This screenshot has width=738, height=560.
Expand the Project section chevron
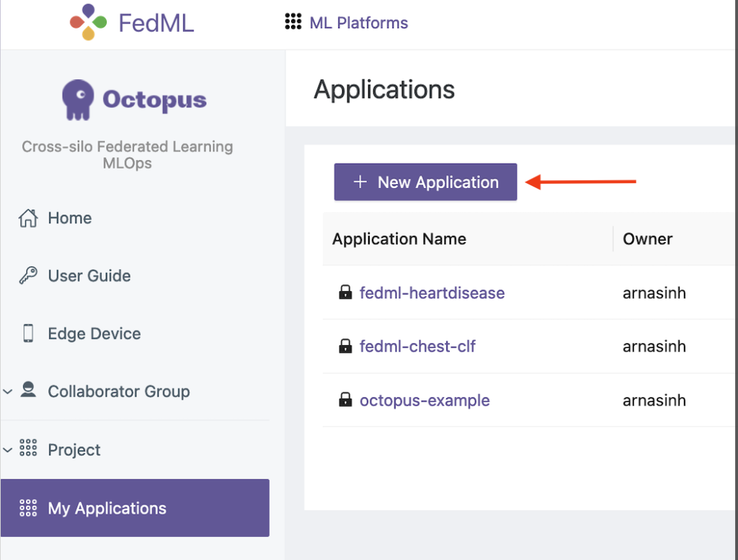(x=8, y=450)
